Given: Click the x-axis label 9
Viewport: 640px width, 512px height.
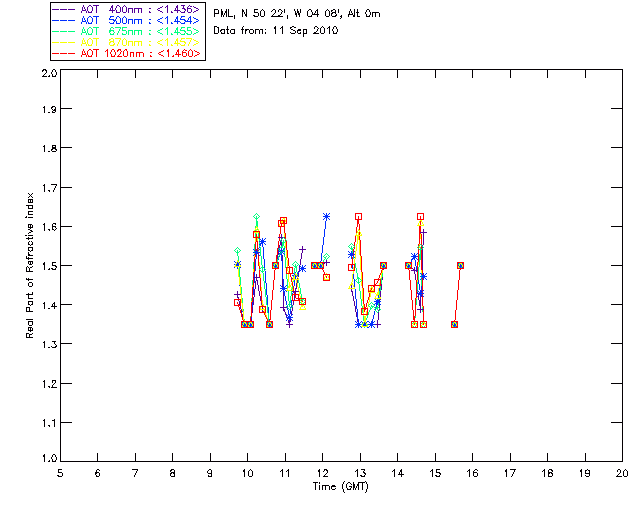Looking at the screenshot, I should [x=210, y=473].
